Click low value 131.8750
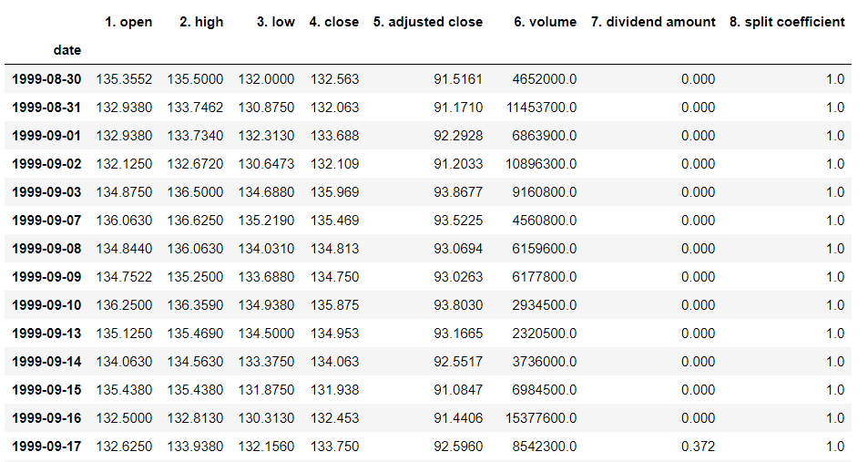 pos(266,390)
